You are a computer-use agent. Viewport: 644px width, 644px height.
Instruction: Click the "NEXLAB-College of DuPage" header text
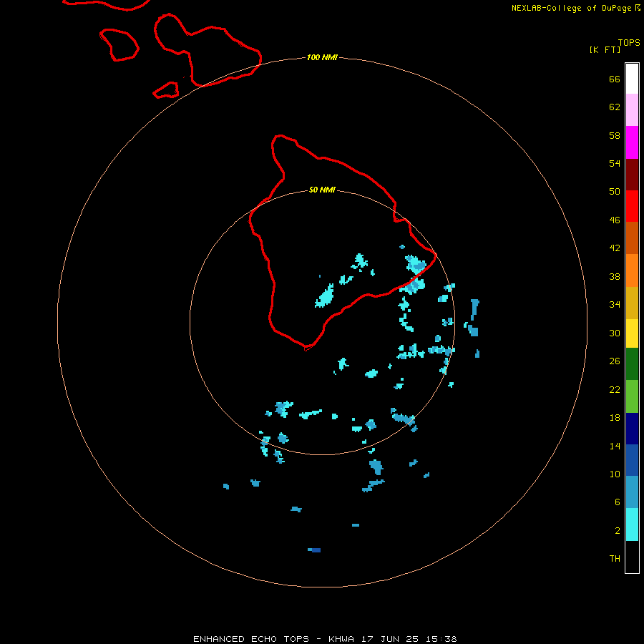pyautogui.click(x=572, y=8)
